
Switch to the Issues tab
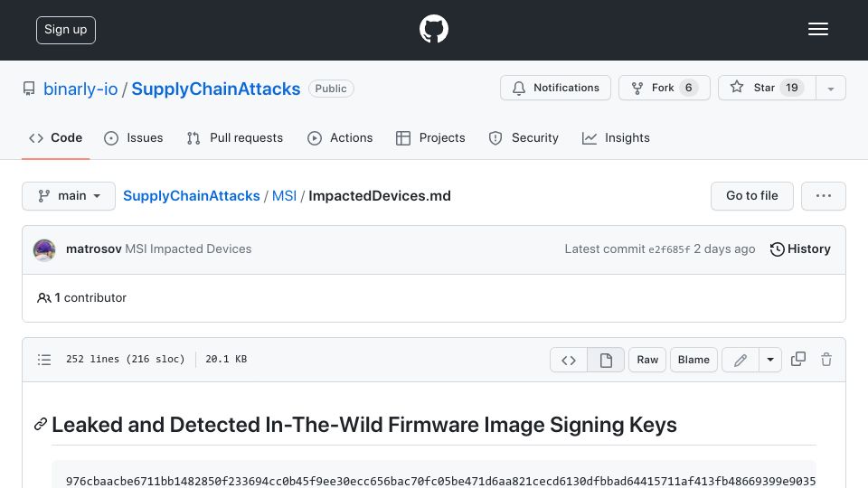pyautogui.click(x=134, y=137)
